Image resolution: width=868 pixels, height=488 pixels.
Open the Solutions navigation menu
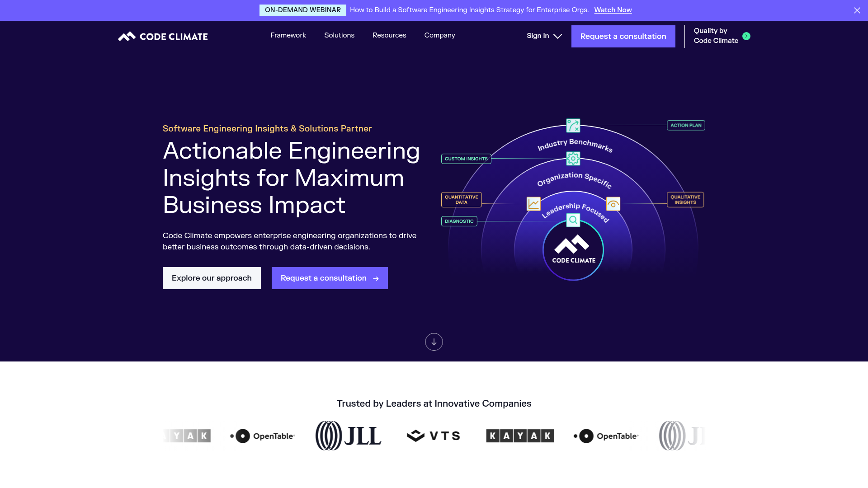point(339,35)
